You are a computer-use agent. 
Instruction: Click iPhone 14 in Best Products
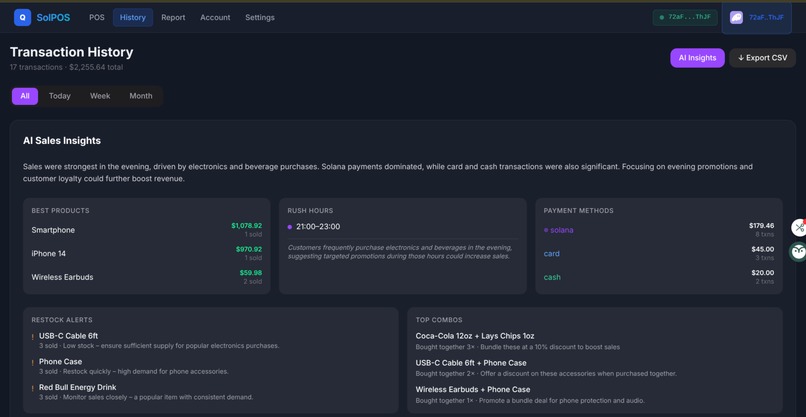click(x=48, y=254)
